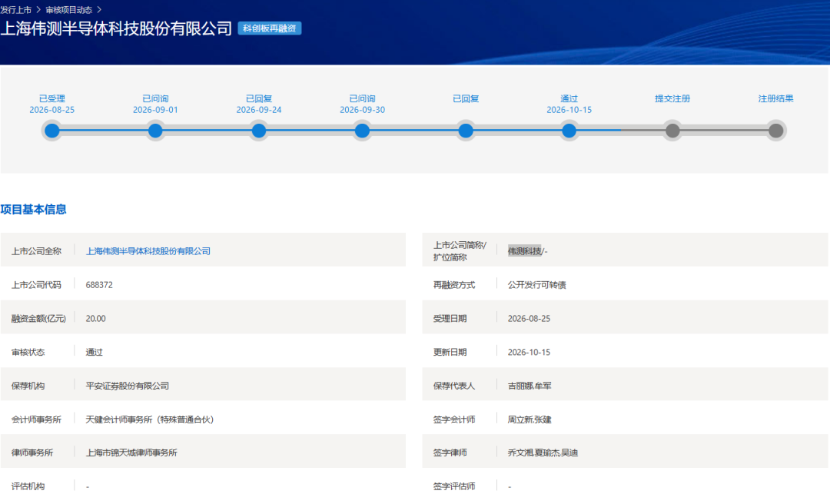Click the large company name page heading
Screen dimensions: 830x504
point(116,28)
